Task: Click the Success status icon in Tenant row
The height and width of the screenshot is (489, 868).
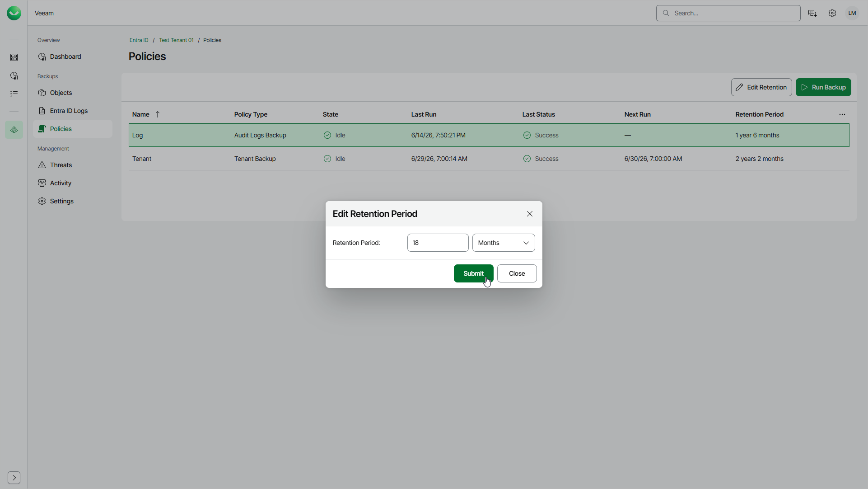Action: [x=527, y=159]
